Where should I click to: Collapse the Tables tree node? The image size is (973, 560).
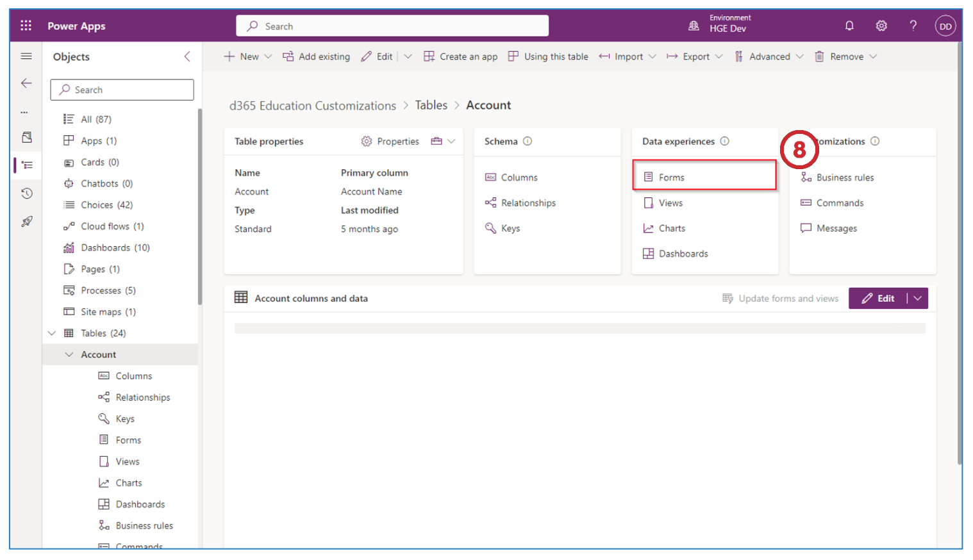coord(53,333)
